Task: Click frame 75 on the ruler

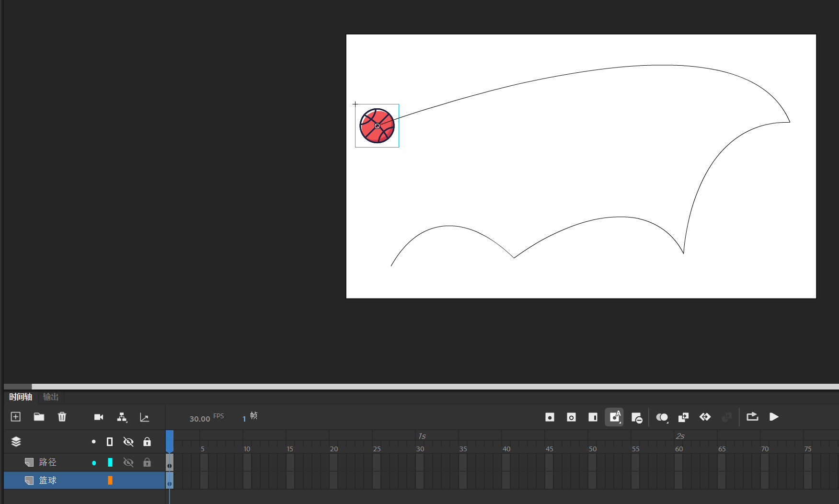Action: pos(808,449)
